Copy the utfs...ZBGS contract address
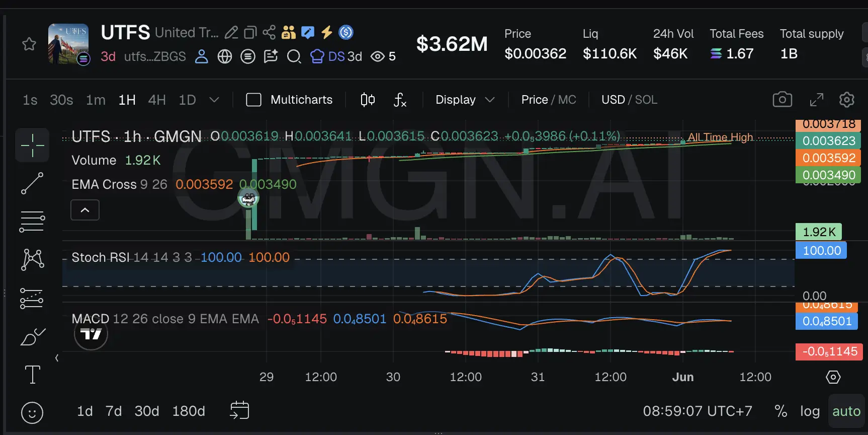Image resolution: width=868 pixels, height=435 pixels. pyautogui.click(x=155, y=56)
